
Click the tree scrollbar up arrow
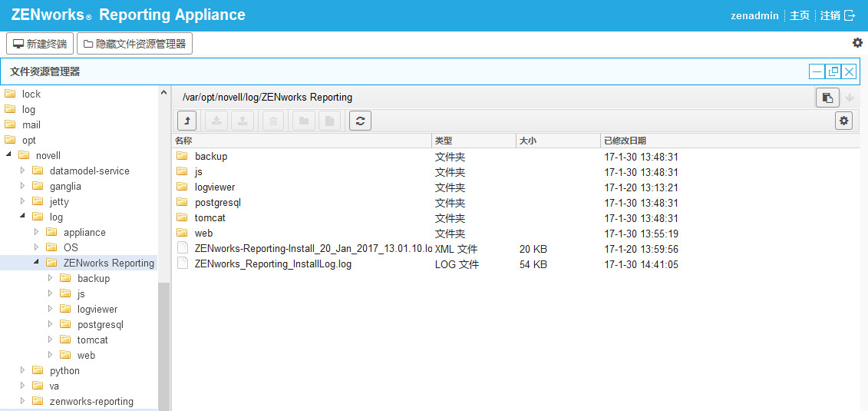click(x=164, y=92)
